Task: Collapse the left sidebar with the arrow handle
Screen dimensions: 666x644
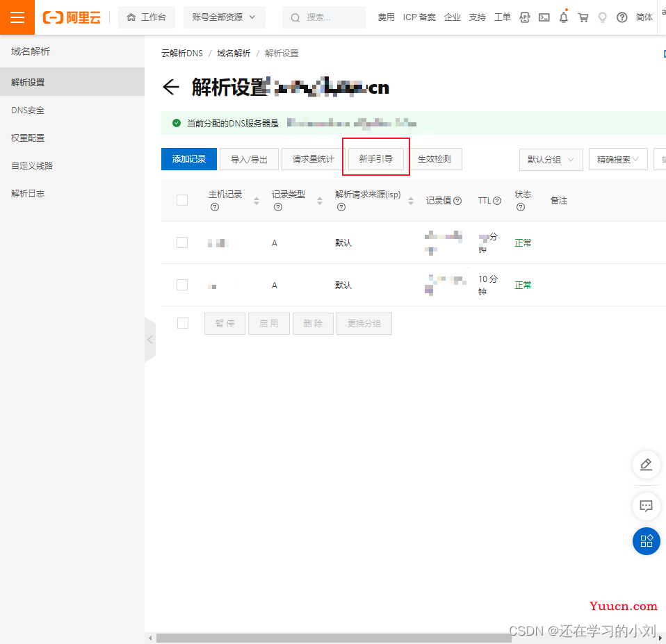Action: [x=150, y=340]
